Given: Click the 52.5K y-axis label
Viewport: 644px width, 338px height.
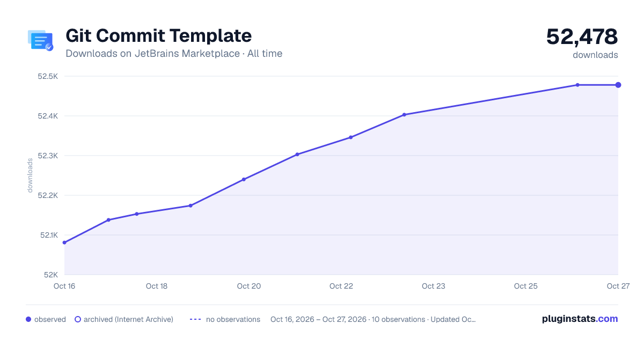Looking at the screenshot, I should tap(48, 76).
